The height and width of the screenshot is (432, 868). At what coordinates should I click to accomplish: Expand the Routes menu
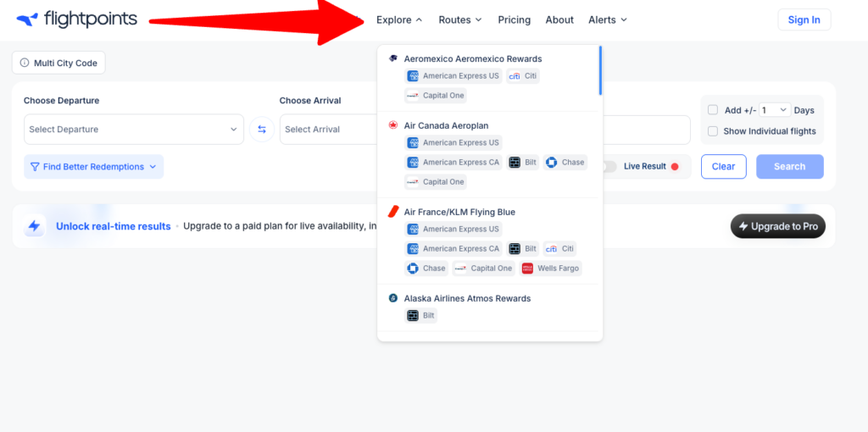pos(460,20)
